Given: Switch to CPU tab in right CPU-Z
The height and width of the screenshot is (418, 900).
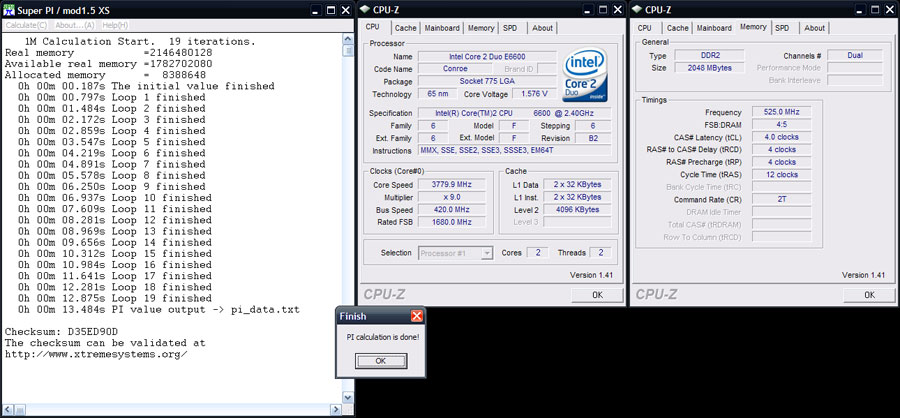Looking at the screenshot, I should [645, 28].
